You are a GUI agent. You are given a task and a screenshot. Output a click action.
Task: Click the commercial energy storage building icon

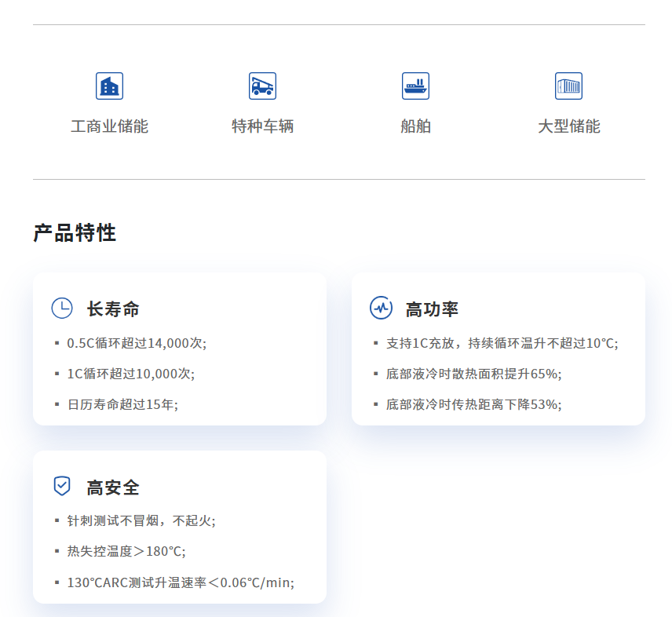coord(109,86)
